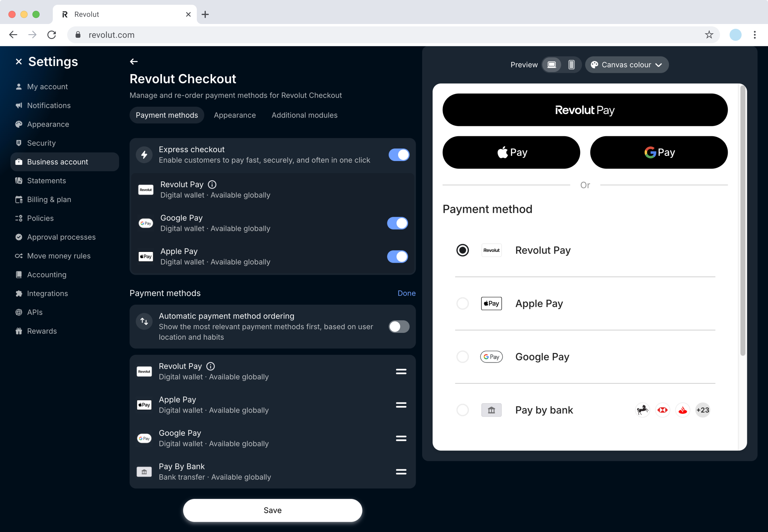Click the Express checkout lightning icon
Screen dimensions: 768x532
click(x=144, y=155)
